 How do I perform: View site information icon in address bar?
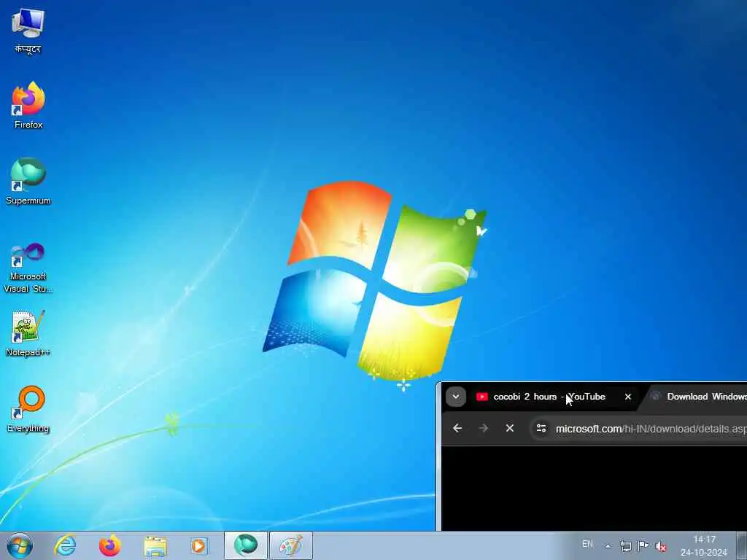pos(541,428)
